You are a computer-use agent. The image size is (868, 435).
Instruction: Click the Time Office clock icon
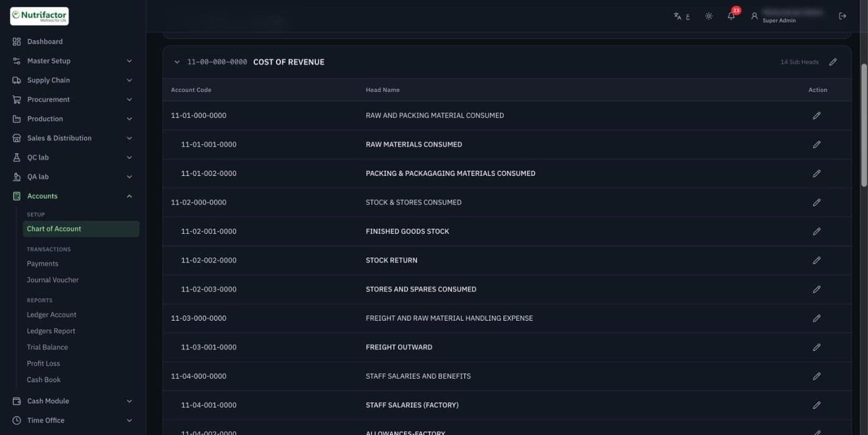pyautogui.click(x=17, y=420)
